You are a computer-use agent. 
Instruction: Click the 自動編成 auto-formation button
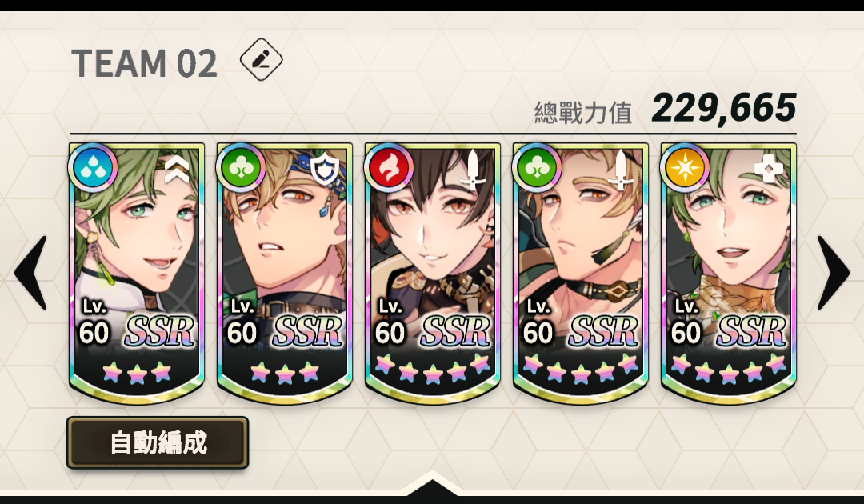click(x=158, y=443)
